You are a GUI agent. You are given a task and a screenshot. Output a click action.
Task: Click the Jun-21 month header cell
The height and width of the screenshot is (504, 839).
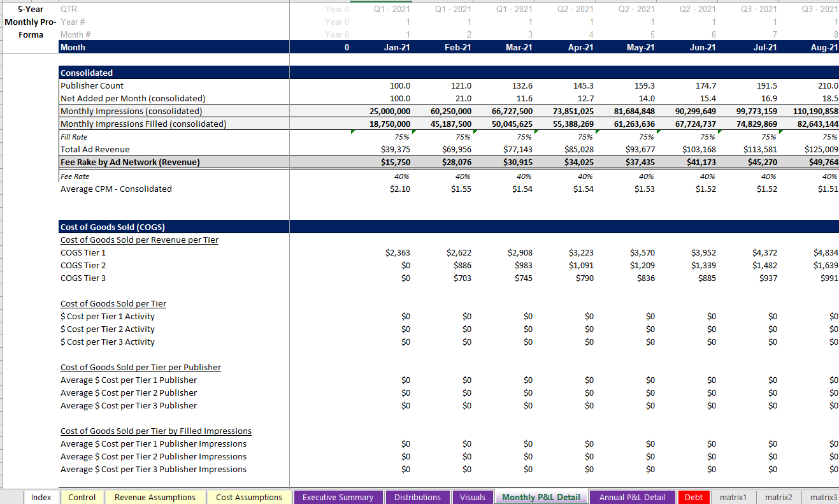click(x=687, y=47)
